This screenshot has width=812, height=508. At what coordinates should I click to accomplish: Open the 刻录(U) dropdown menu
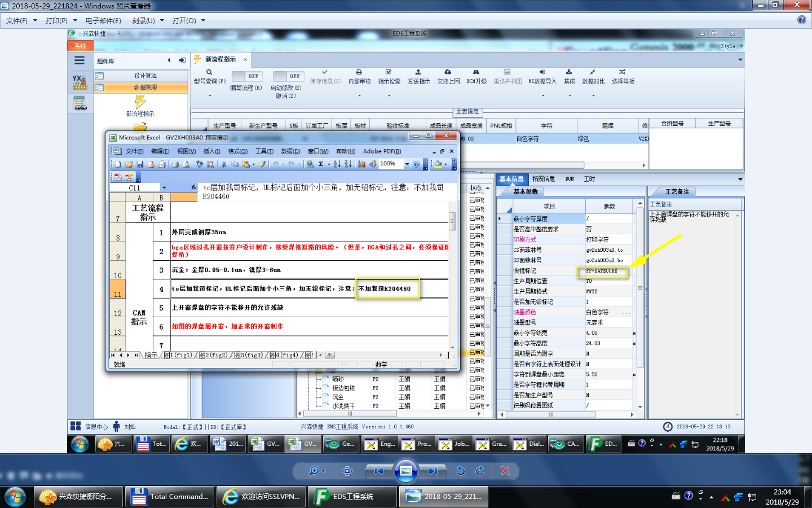coord(148,20)
